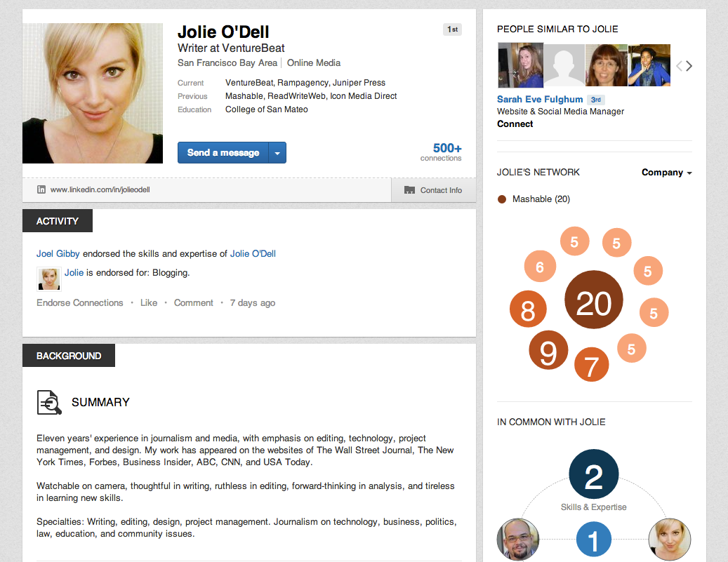Click small Jolie thumbnail in activity
The image size is (728, 562).
click(48, 279)
